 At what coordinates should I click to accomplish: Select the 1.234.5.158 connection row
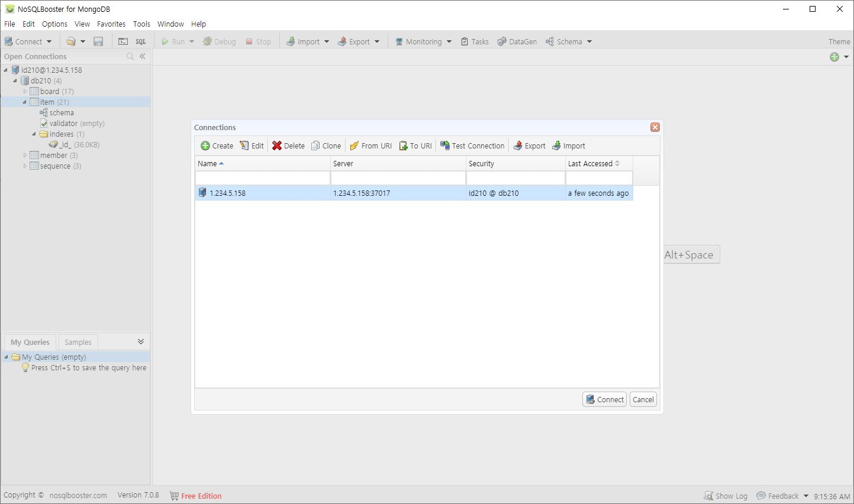[414, 193]
